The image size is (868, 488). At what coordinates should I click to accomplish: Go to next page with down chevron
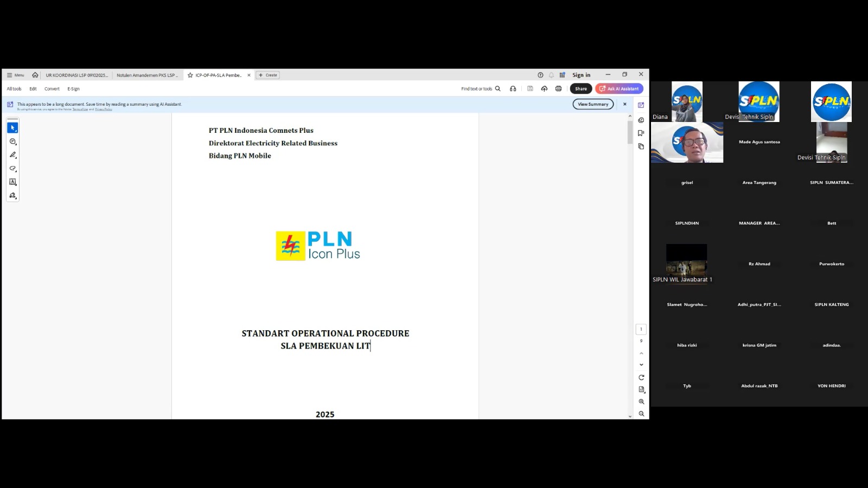[x=641, y=365]
